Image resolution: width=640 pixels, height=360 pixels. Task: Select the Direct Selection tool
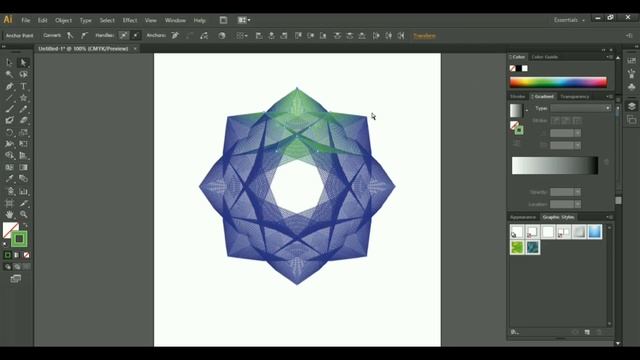[x=23, y=62]
